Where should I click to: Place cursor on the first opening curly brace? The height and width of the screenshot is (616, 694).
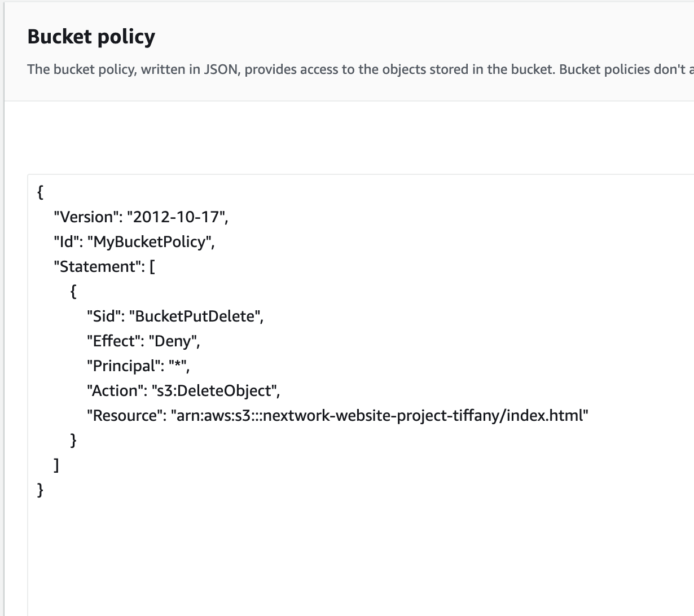coord(40,192)
